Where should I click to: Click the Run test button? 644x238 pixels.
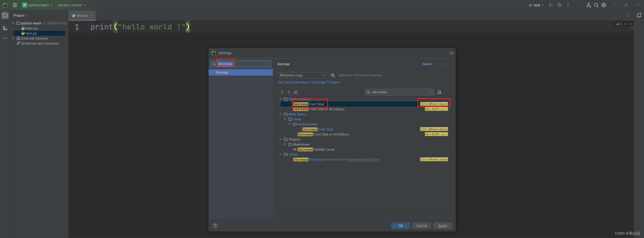tap(551, 5)
